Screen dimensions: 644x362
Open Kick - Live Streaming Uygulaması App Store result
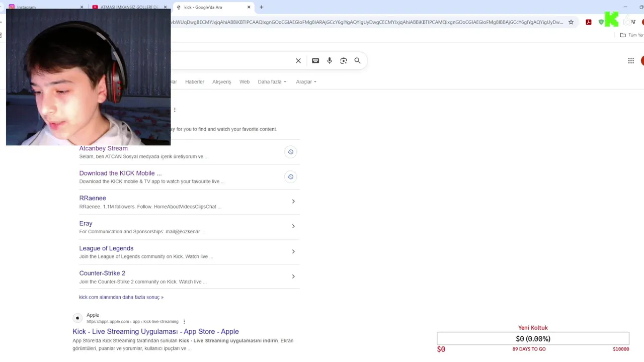(x=155, y=331)
